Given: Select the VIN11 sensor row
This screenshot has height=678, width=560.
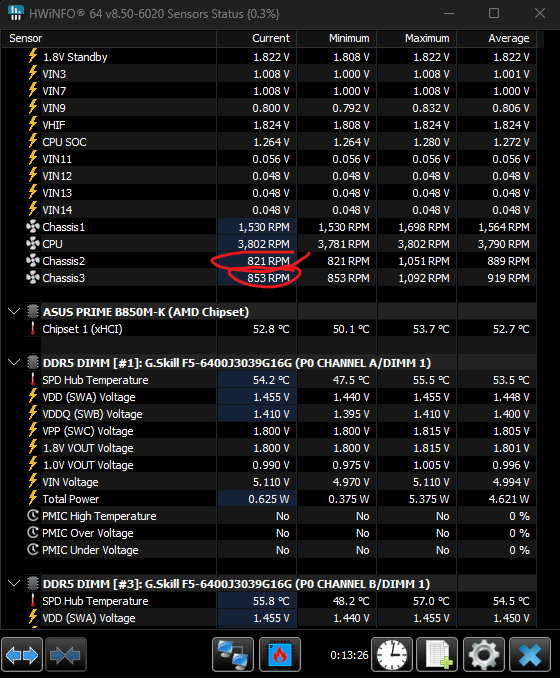Looking at the screenshot, I should [x=280, y=159].
